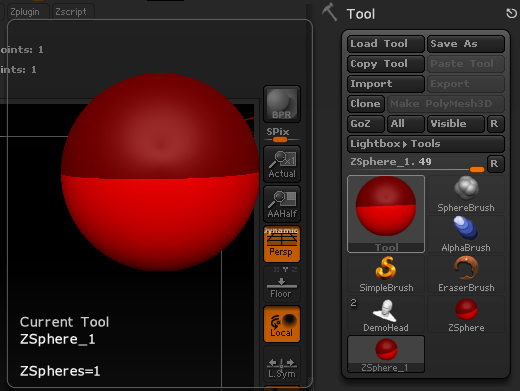Click the Load Tool button
520x391 pixels.
(386, 44)
